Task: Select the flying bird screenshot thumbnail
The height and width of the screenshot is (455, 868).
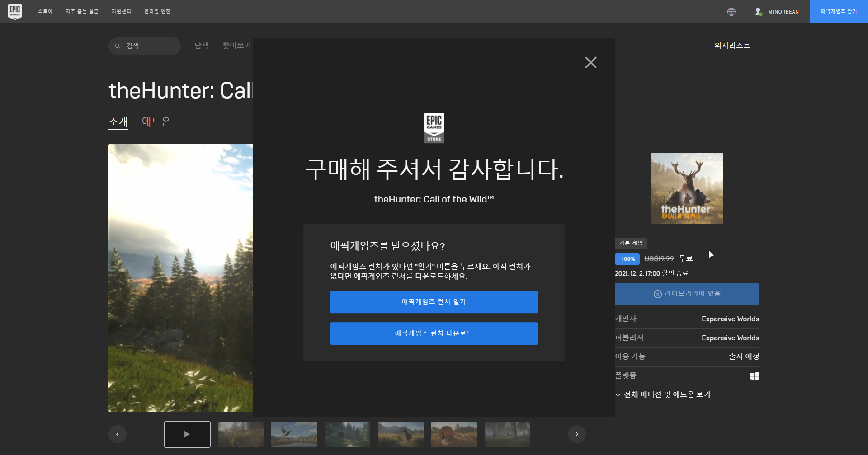Action: [x=294, y=434]
